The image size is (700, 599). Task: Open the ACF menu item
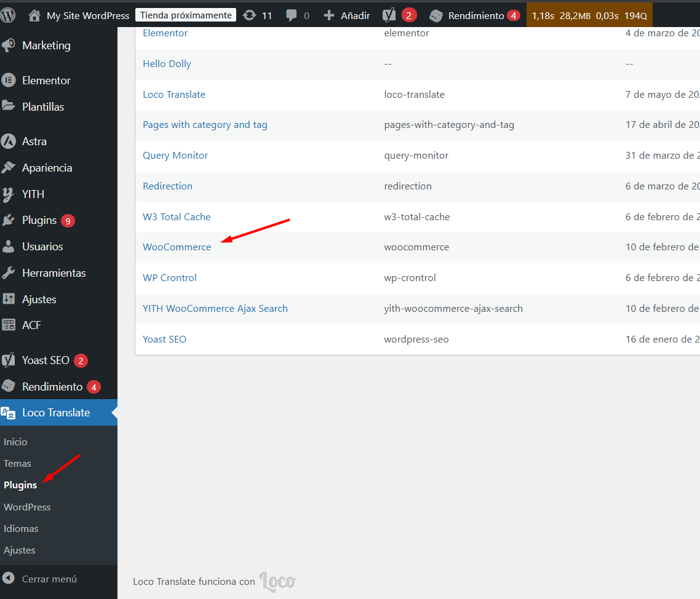point(32,325)
